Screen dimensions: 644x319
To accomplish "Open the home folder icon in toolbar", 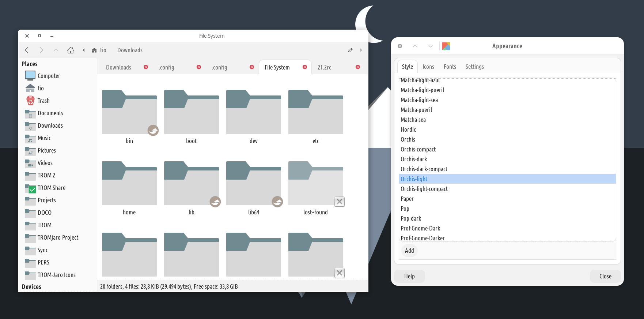I will pyautogui.click(x=71, y=50).
